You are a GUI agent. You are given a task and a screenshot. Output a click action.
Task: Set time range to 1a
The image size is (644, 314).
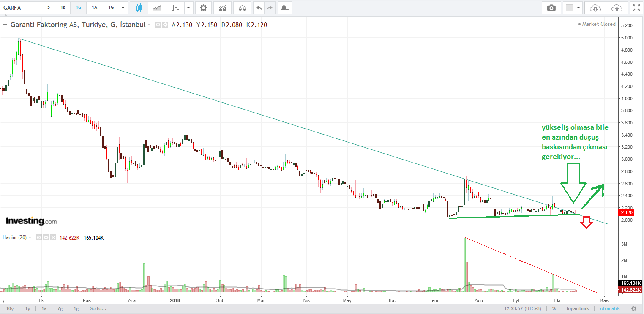[44, 308]
